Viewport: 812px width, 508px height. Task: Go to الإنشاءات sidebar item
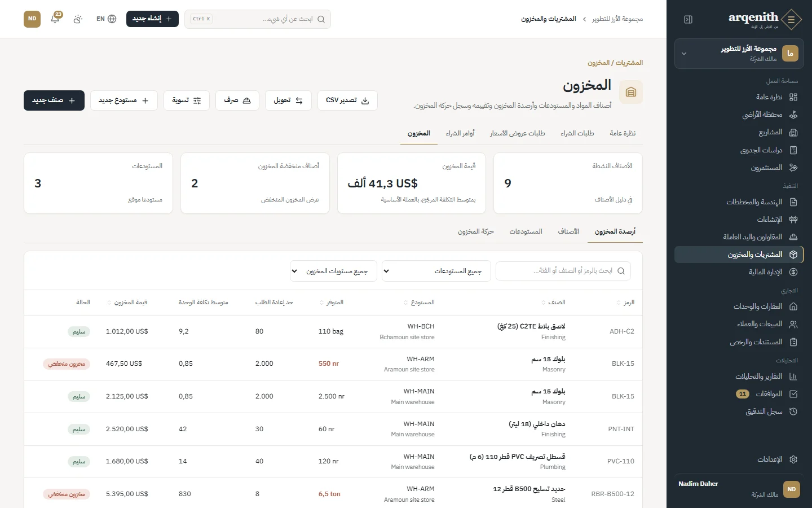tap(739, 220)
